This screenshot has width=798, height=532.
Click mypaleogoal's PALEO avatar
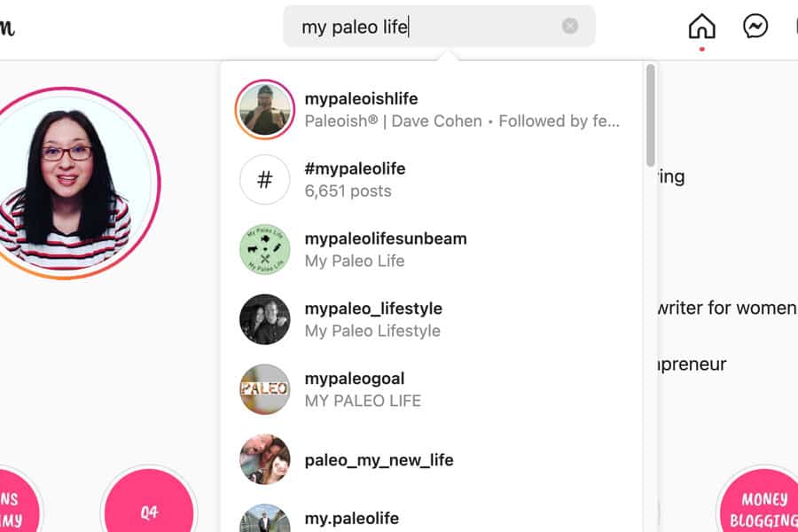pyautogui.click(x=263, y=388)
